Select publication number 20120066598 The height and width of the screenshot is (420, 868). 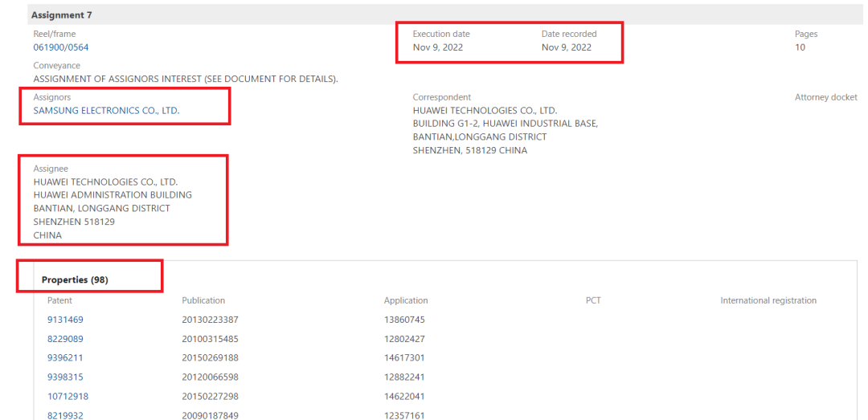point(210,377)
